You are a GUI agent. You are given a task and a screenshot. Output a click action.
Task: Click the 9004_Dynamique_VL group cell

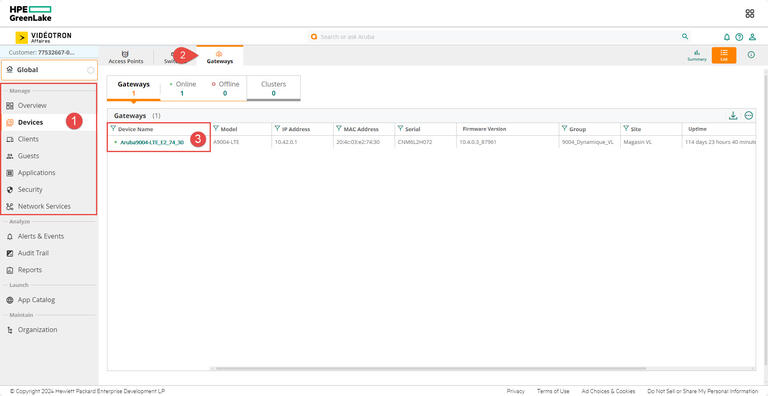click(587, 142)
